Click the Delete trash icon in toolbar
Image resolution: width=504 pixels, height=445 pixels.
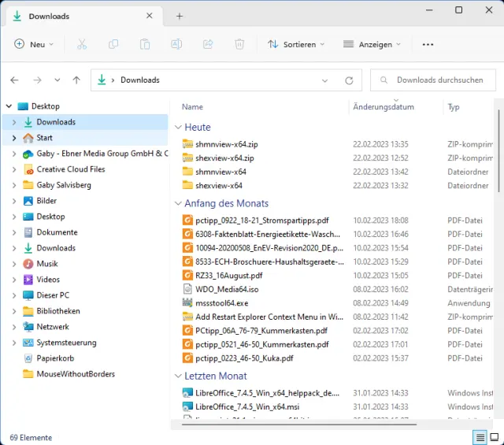pos(239,45)
